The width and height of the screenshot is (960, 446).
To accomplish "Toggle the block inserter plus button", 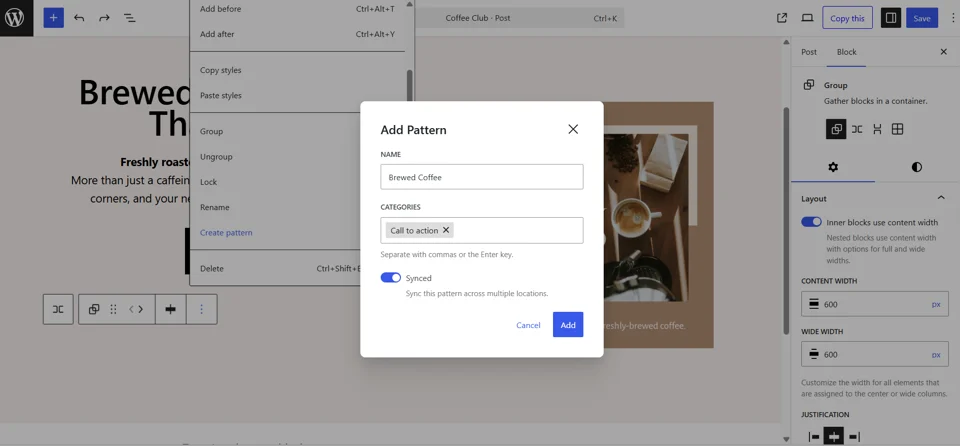I will [53, 18].
